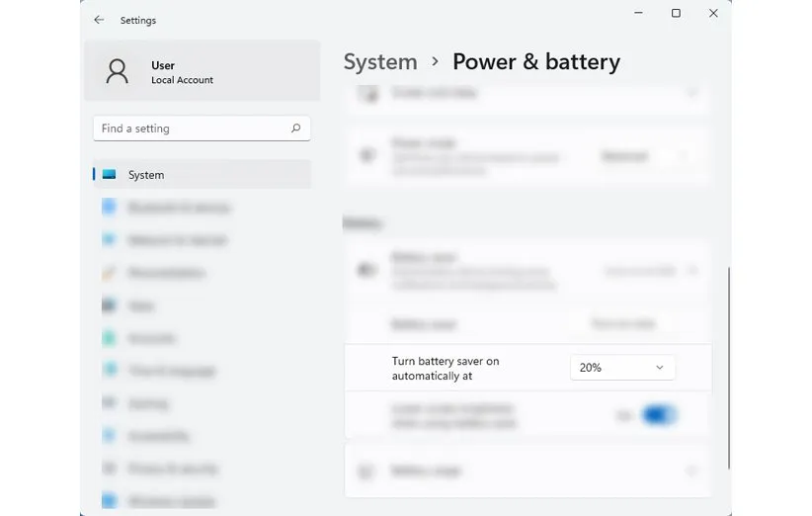Go back using the back arrow

click(99, 20)
